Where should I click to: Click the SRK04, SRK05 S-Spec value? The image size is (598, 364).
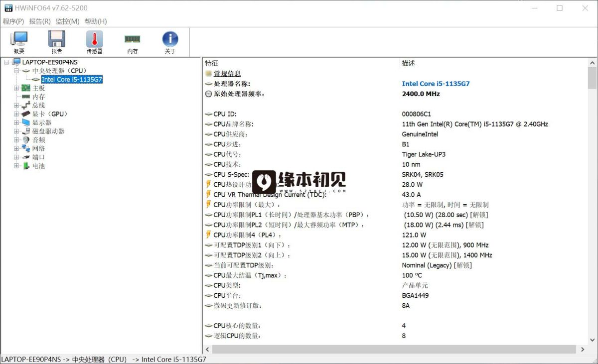click(x=423, y=174)
